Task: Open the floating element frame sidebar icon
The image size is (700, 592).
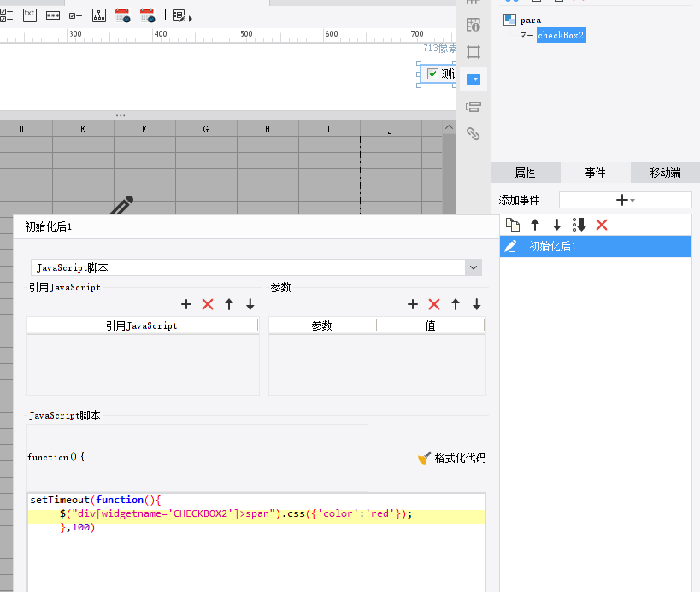Action: [474, 52]
